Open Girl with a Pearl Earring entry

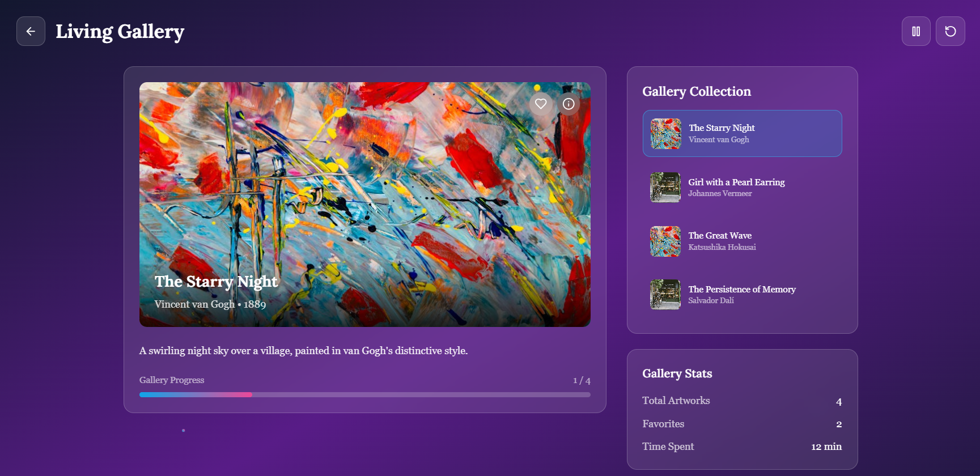742,188
